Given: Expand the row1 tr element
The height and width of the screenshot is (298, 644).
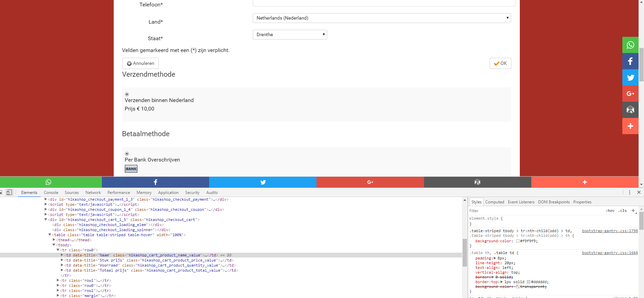Looking at the screenshot, I should (x=58, y=280).
